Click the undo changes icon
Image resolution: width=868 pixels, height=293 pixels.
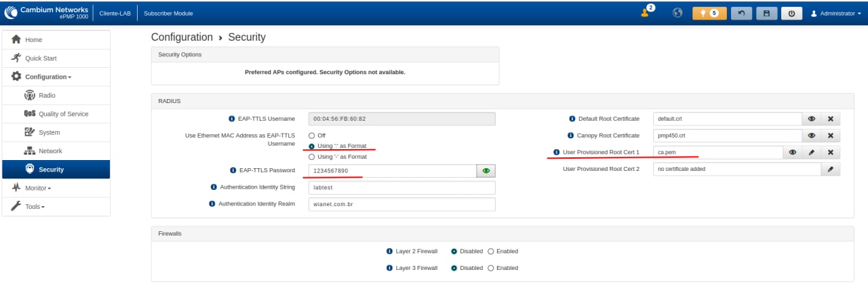point(742,13)
